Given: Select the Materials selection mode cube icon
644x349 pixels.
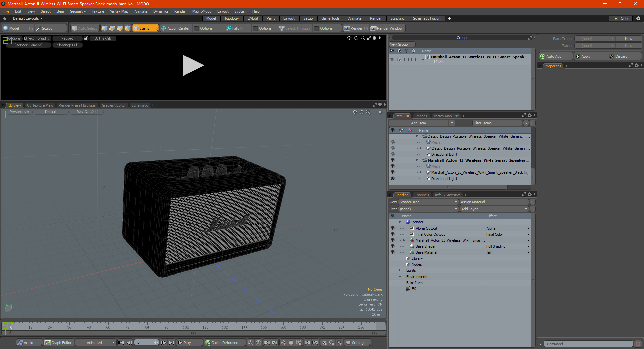Looking at the screenshot, I should (x=127, y=28).
